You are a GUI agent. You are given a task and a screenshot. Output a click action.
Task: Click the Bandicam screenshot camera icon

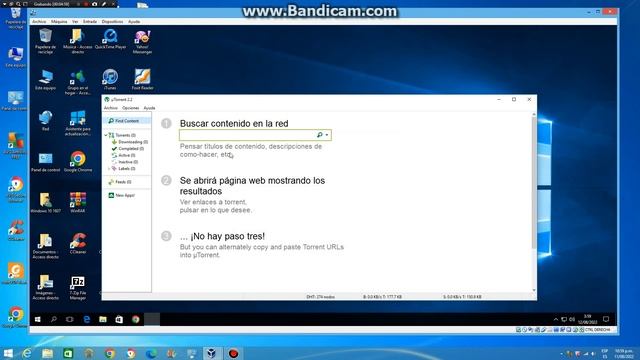click(95, 4)
